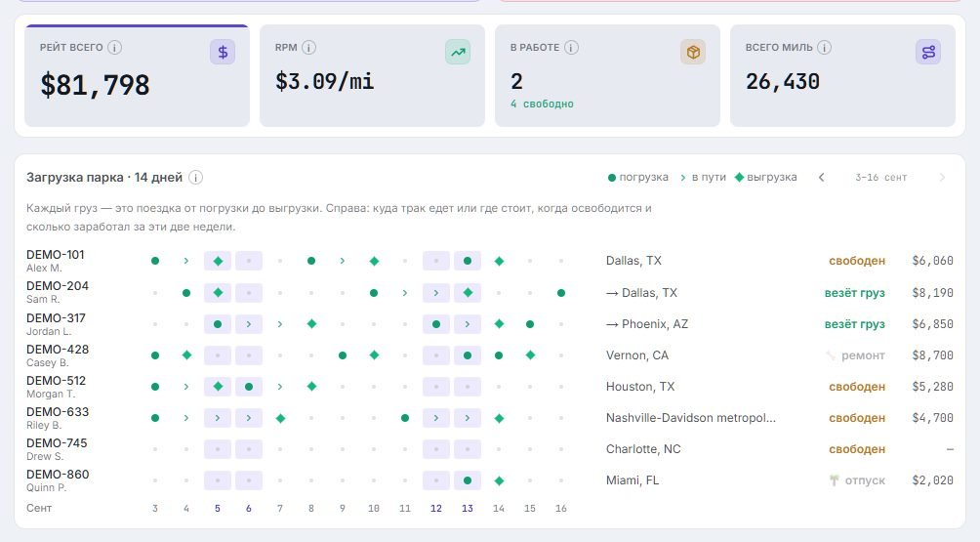
Task: Click the trending-up icon in the RPM card
Action: point(458,52)
